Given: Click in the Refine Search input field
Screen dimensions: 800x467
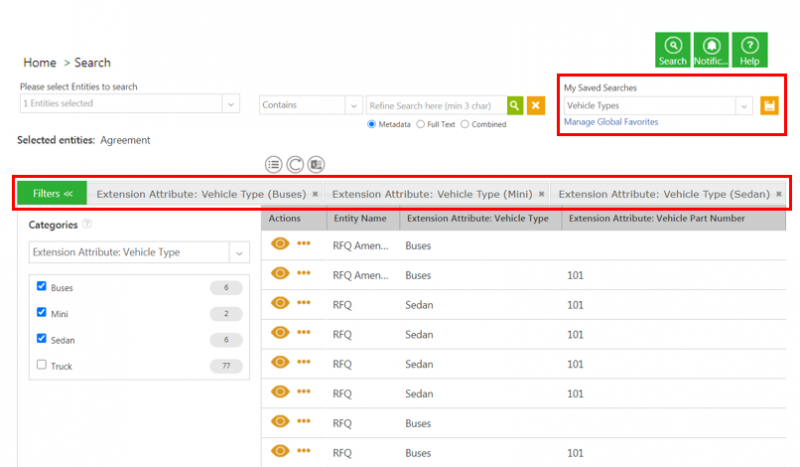Looking at the screenshot, I should point(435,105).
